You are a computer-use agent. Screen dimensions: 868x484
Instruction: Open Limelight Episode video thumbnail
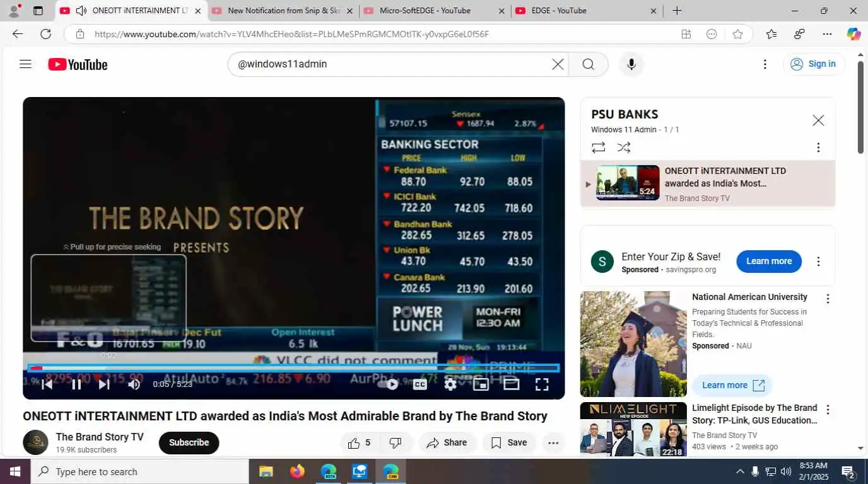tap(633, 430)
